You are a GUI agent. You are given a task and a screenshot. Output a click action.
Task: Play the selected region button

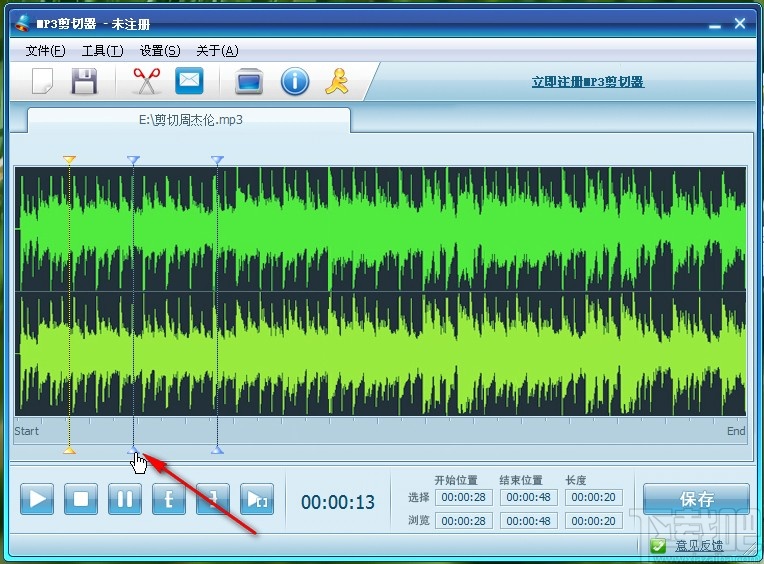pos(257,499)
